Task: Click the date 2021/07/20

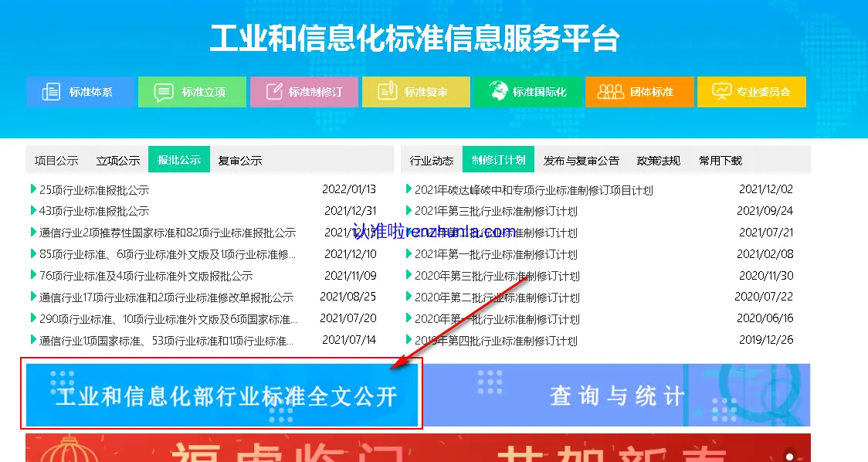Action: pos(348,318)
